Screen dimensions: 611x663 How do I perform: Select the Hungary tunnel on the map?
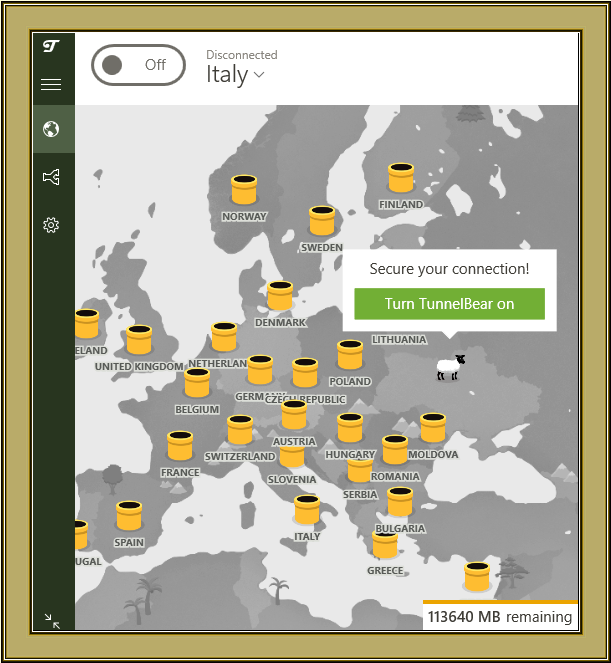(350, 428)
